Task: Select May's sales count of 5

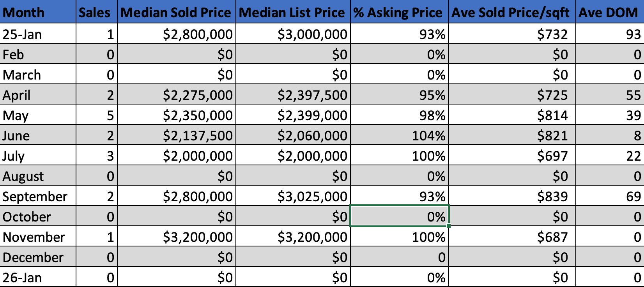Action: click(x=96, y=115)
